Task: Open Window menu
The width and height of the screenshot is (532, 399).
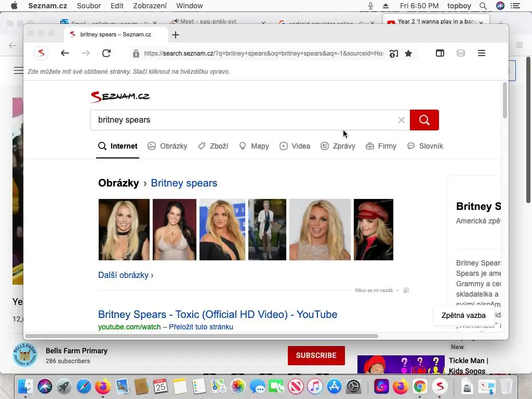Action: tap(189, 6)
